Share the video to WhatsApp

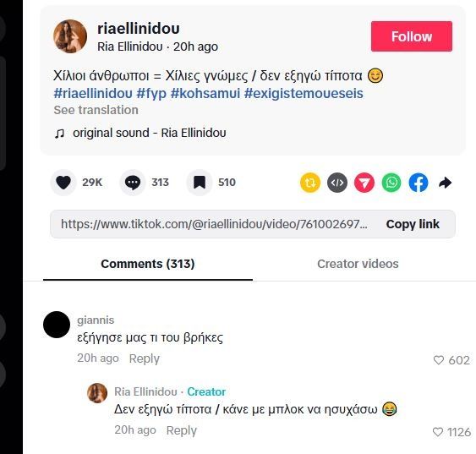pyautogui.click(x=391, y=183)
